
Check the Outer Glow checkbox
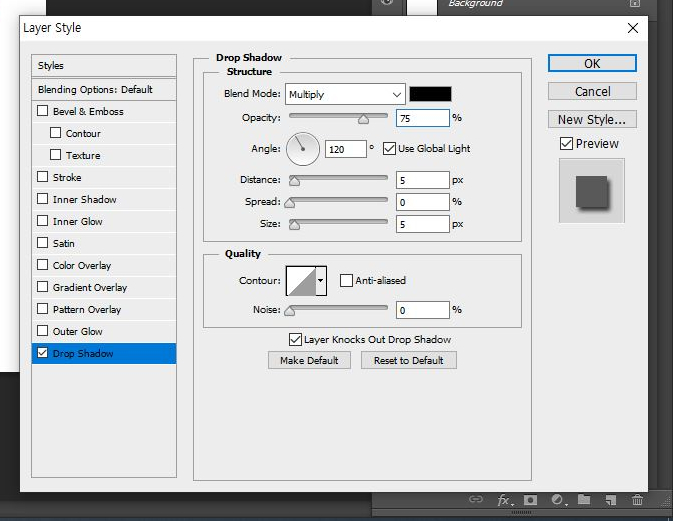tap(42, 330)
